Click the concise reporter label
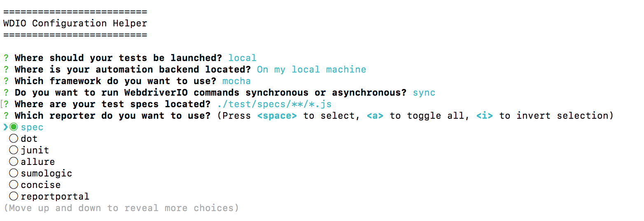 tap(40, 185)
